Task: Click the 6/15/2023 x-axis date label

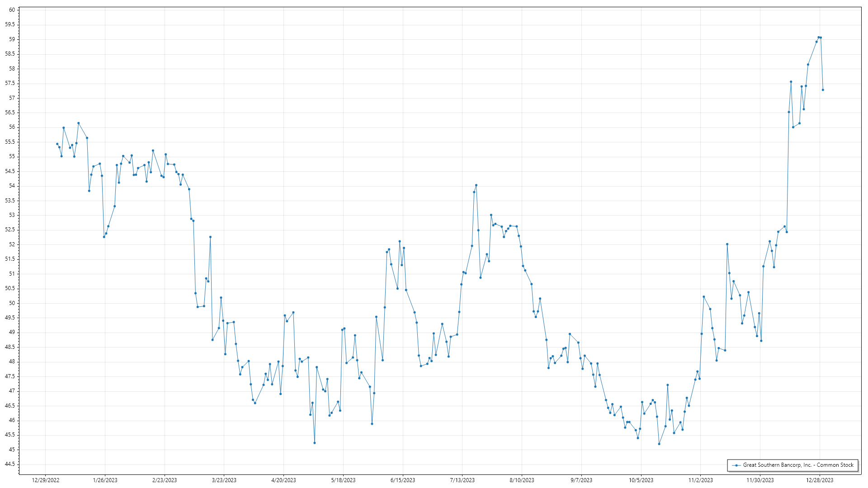Action: 403,480
